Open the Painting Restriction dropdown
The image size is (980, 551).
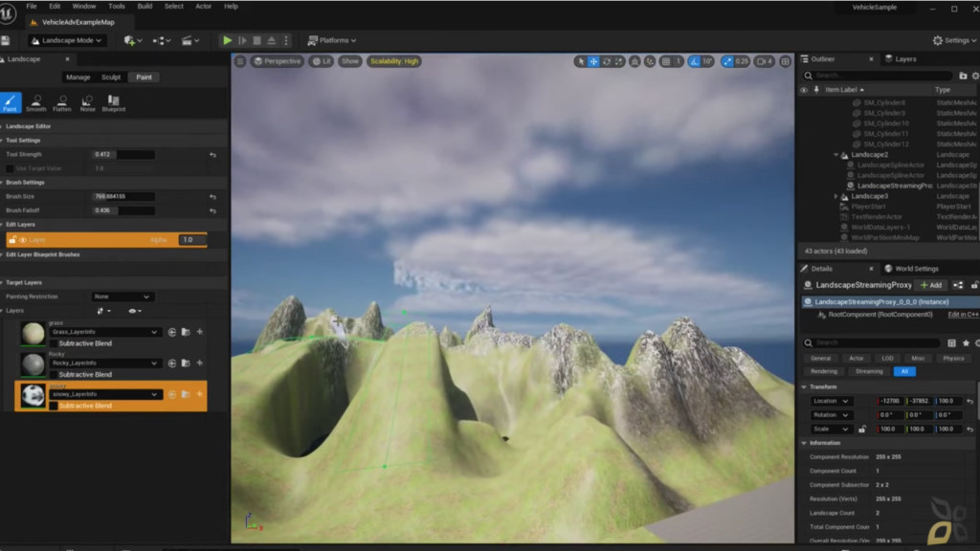point(122,297)
